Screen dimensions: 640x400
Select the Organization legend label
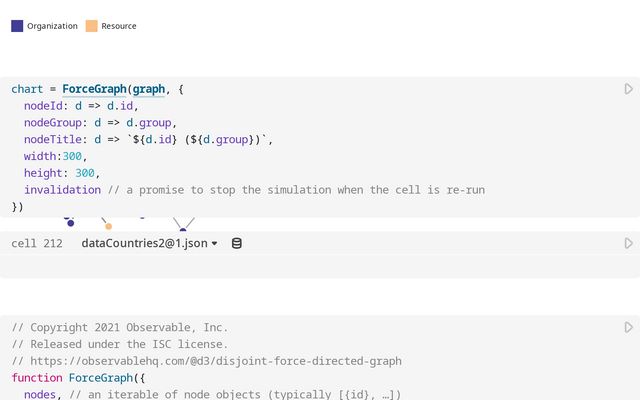[x=52, y=26]
